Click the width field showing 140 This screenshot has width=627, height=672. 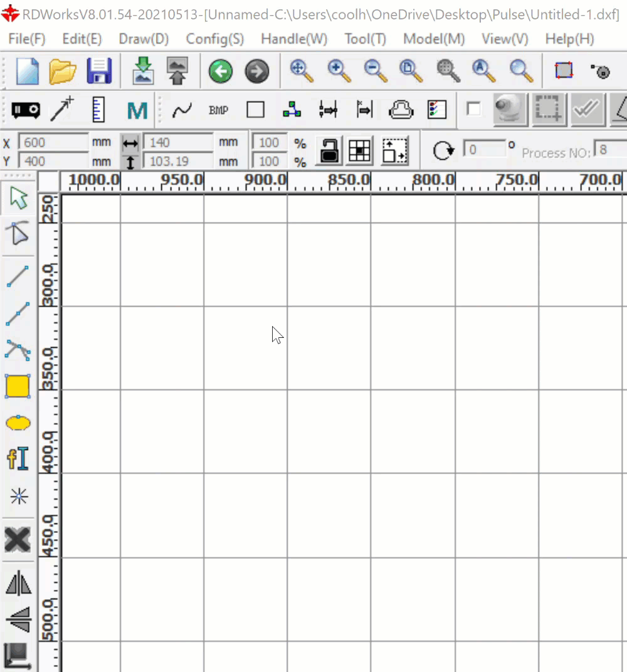click(178, 142)
